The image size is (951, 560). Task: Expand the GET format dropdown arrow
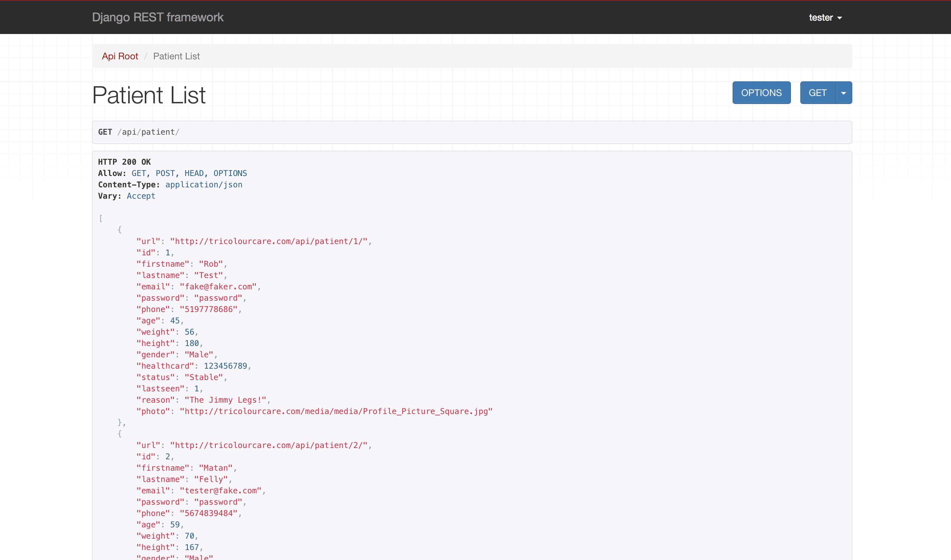tap(843, 93)
